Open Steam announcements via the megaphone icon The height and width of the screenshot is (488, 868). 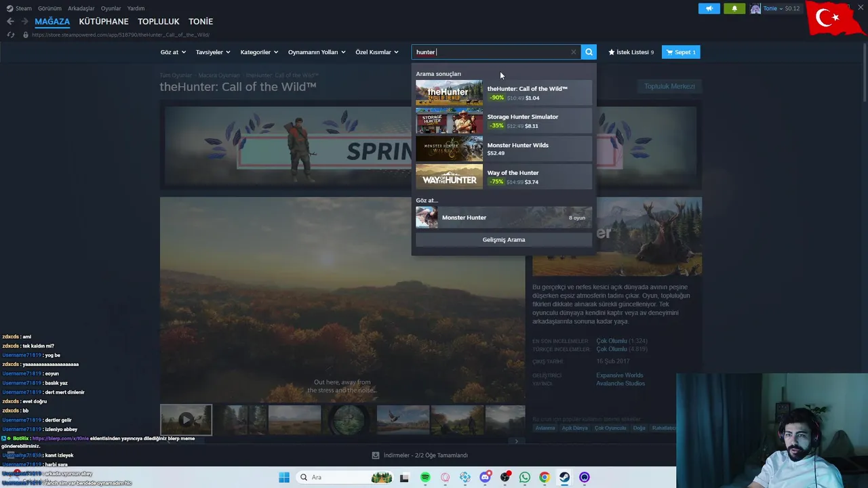click(x=709, y=8)
